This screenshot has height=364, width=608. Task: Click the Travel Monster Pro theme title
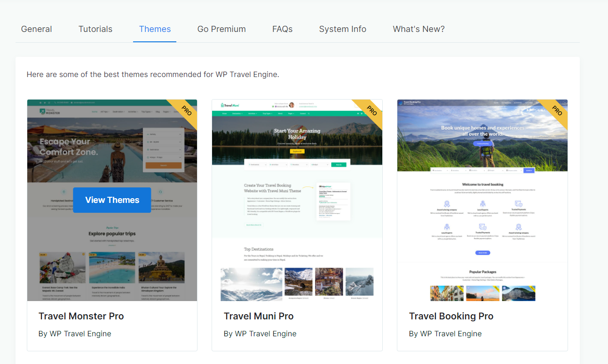(81, 316)
